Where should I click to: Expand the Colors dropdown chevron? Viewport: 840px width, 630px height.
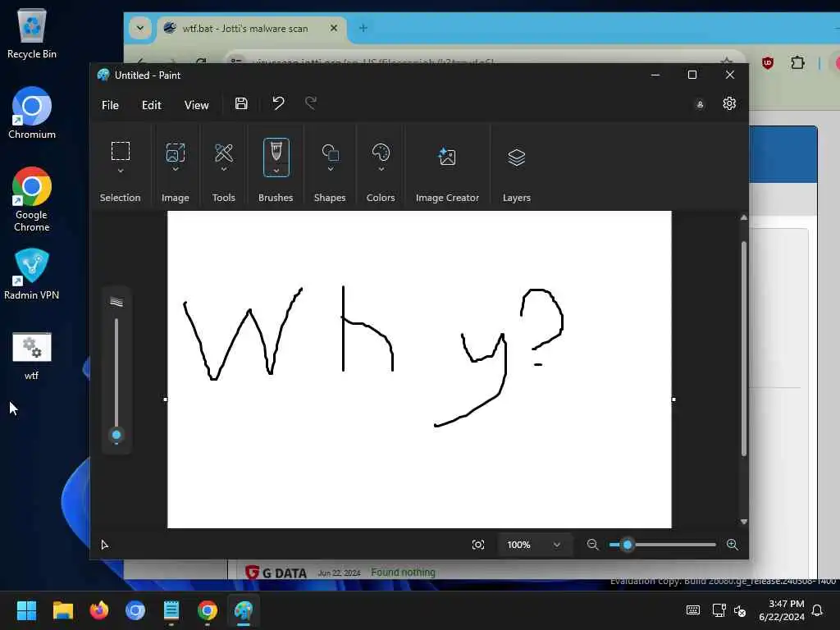(x=381, y=169)
